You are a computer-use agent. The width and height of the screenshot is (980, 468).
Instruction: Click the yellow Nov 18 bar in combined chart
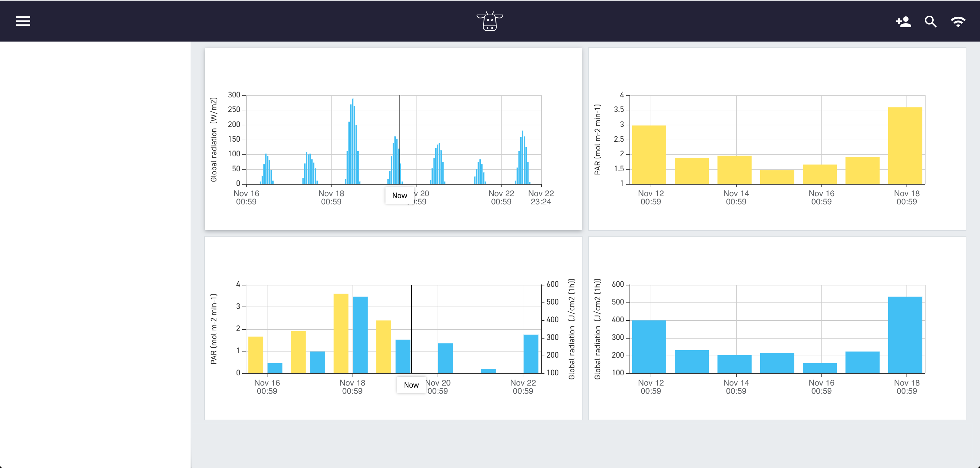(x=341, y=333)
